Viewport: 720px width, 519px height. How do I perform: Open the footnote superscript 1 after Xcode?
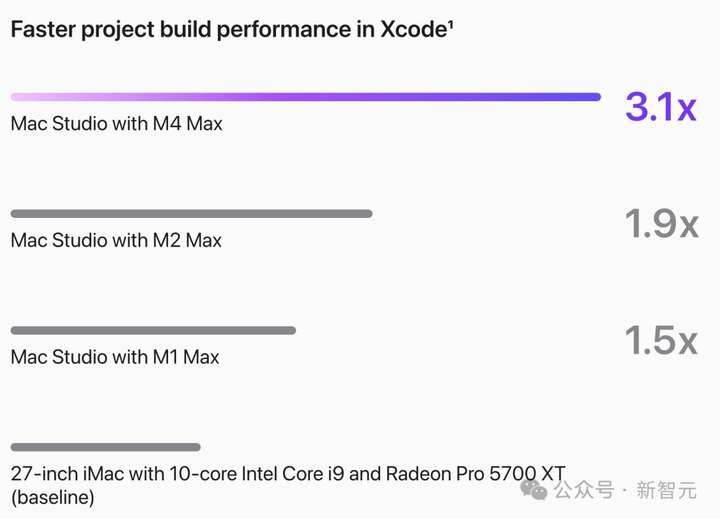(450, 22)
